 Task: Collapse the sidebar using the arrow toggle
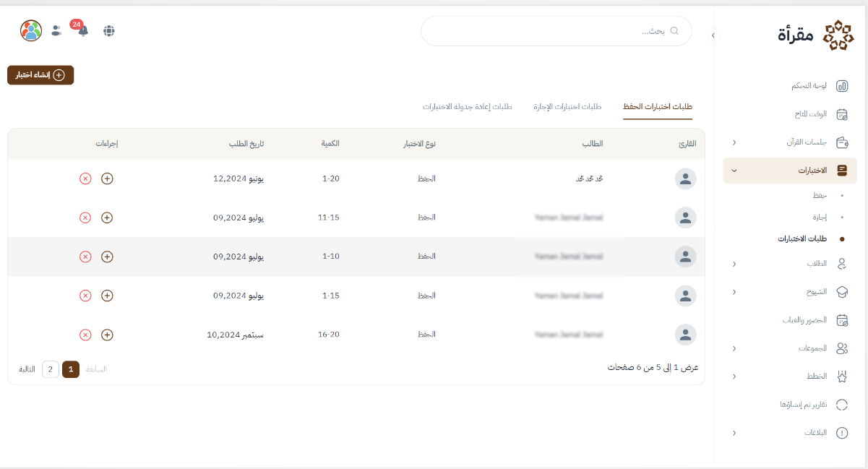tap(713, 35)
